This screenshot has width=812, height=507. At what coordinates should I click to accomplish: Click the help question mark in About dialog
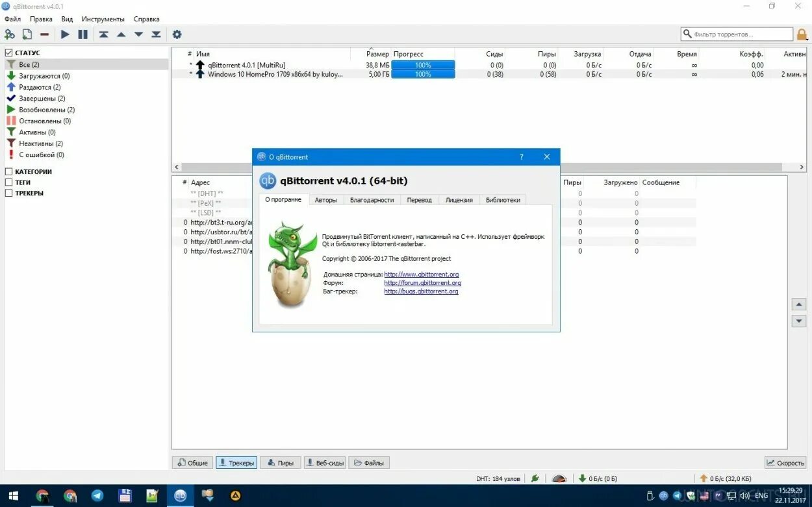click(522, 156)
